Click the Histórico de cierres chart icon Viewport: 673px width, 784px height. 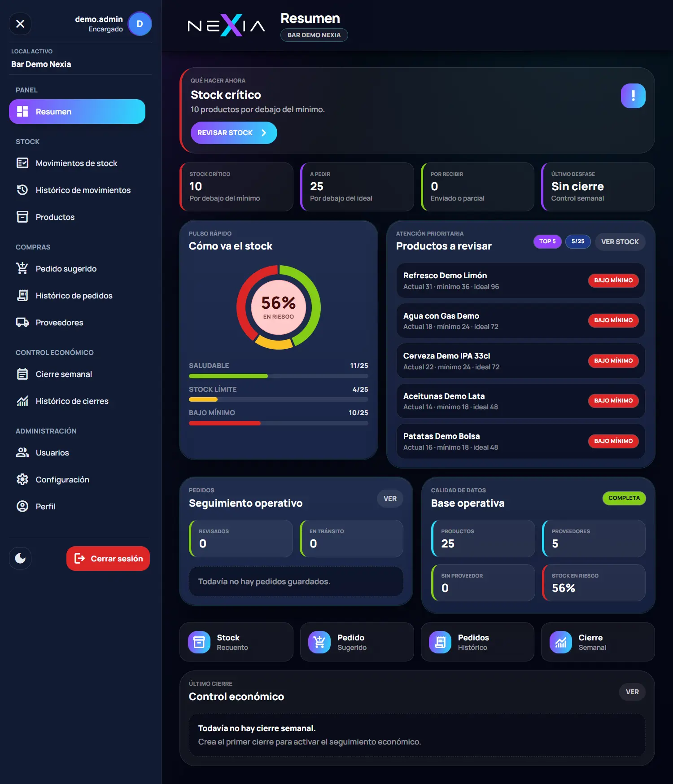coord(22,401)
